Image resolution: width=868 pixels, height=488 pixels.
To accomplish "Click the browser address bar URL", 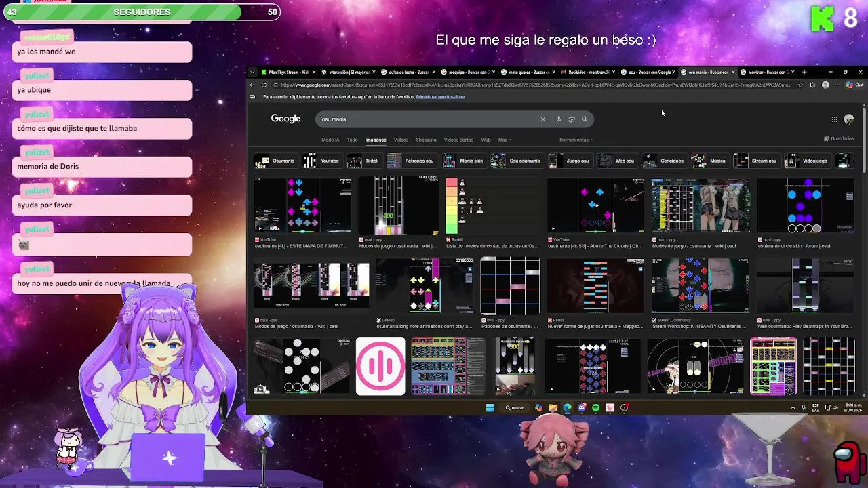I will tap(534, 85).
